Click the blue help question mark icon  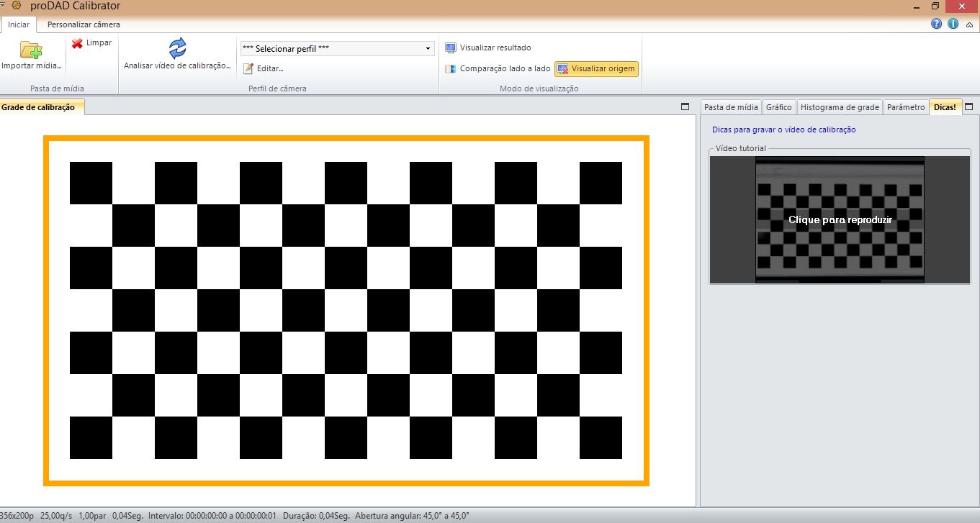936,24
